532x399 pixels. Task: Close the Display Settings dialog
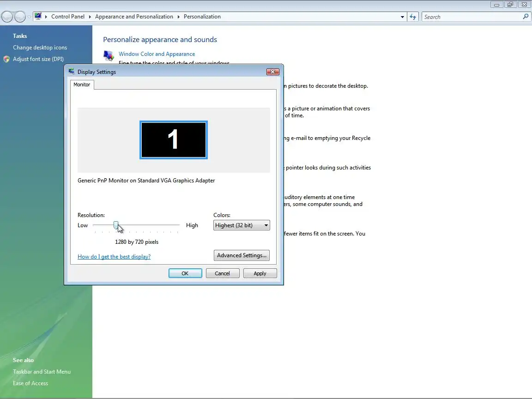(272, 72)
